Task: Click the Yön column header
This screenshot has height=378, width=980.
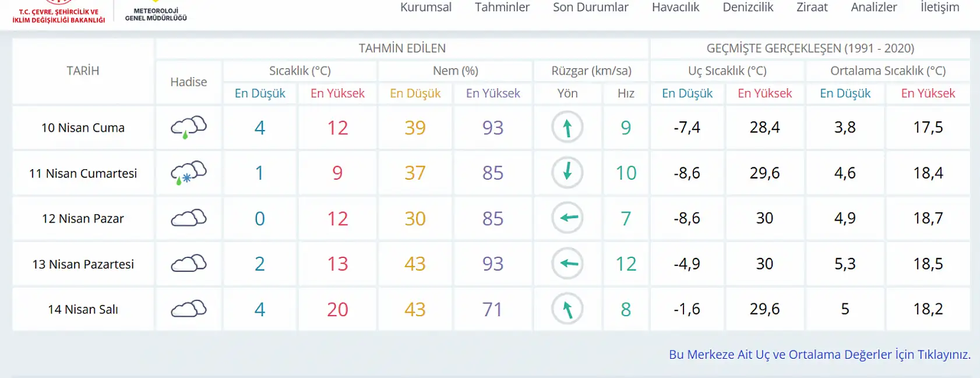Action: click(x=567, y=93)
